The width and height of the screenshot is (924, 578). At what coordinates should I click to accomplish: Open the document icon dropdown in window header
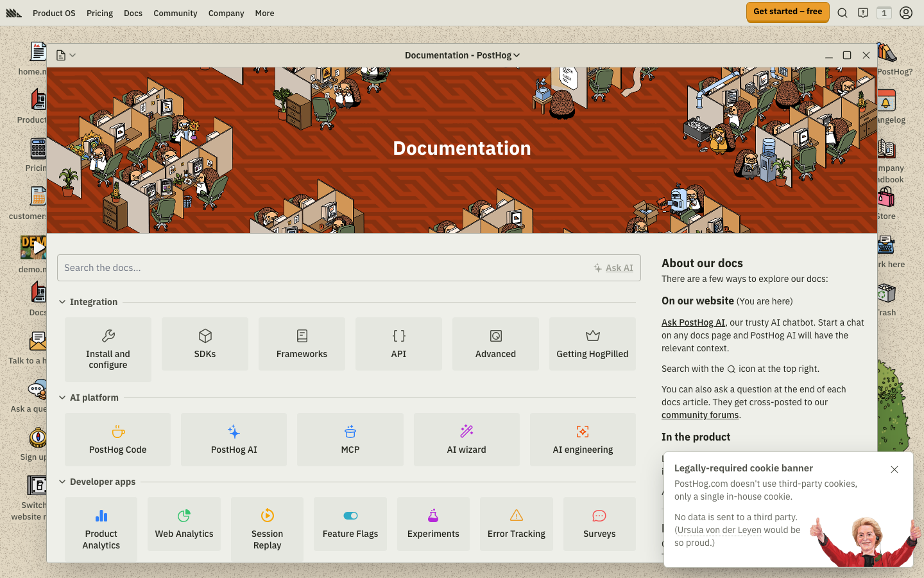pos(66,55)
